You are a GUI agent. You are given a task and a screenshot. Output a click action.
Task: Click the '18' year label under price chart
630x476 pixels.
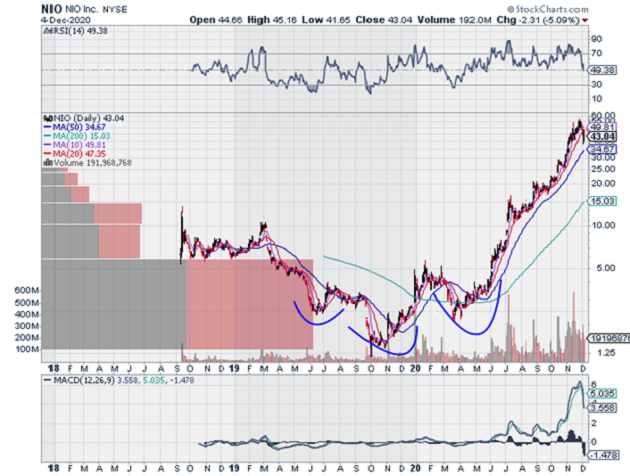53,368
